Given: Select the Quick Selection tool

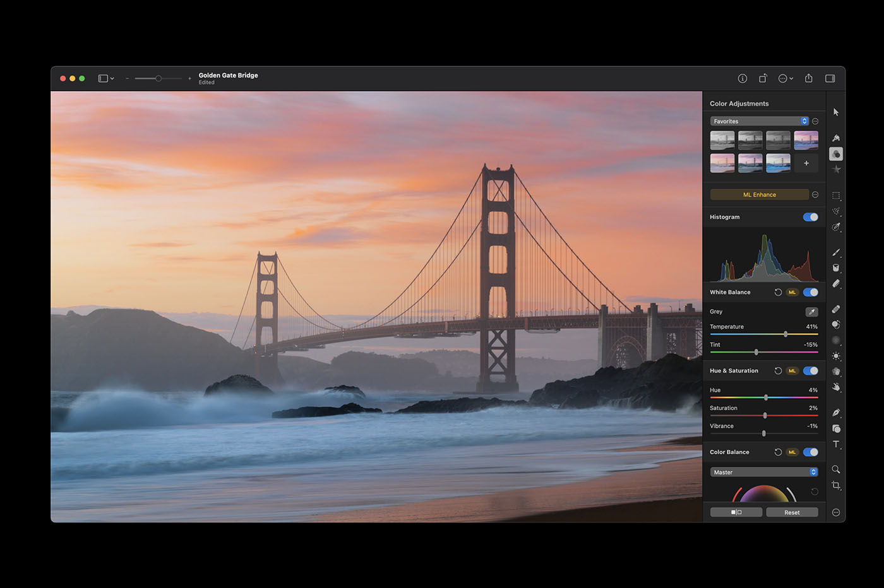Looking at the screenshot, I should coord(836,226).
